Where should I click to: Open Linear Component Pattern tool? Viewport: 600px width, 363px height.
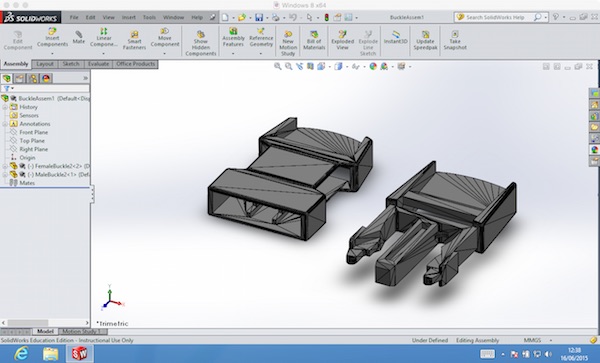click(x=104, y=37)
